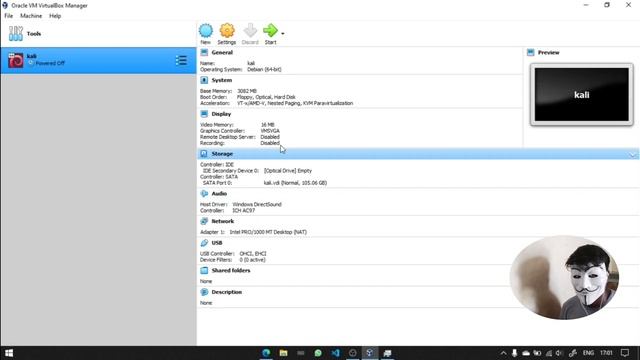Open File Explorer from the taskbar

[283, 353]
